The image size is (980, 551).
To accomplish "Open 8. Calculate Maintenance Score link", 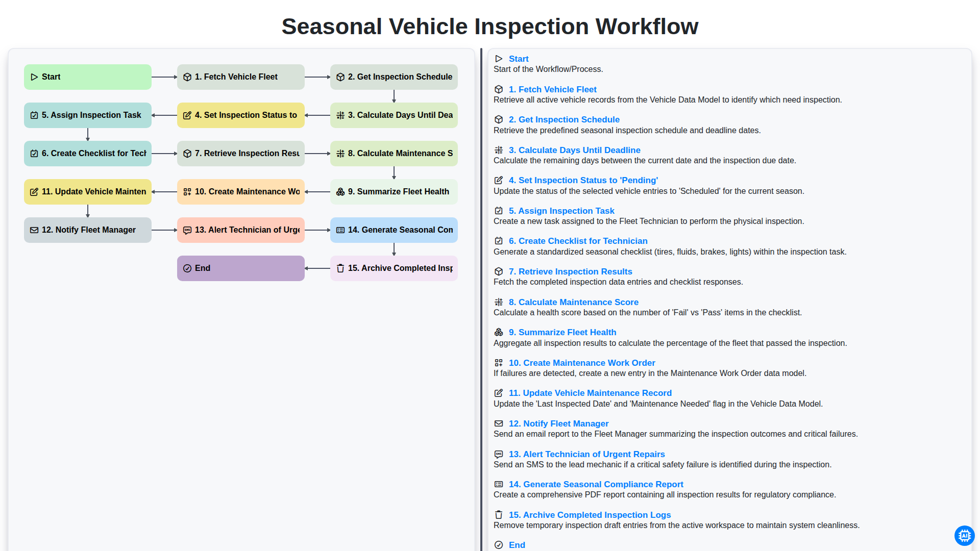I will click(x=573, y=302).
